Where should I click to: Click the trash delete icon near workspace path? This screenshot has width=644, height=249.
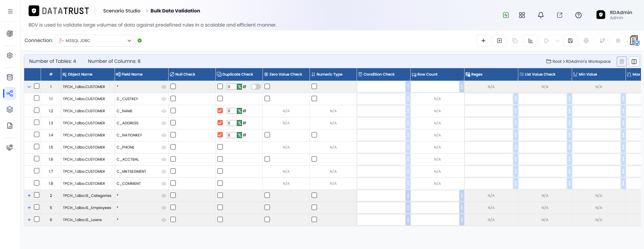pyautogui.click(x=621, y=61)
